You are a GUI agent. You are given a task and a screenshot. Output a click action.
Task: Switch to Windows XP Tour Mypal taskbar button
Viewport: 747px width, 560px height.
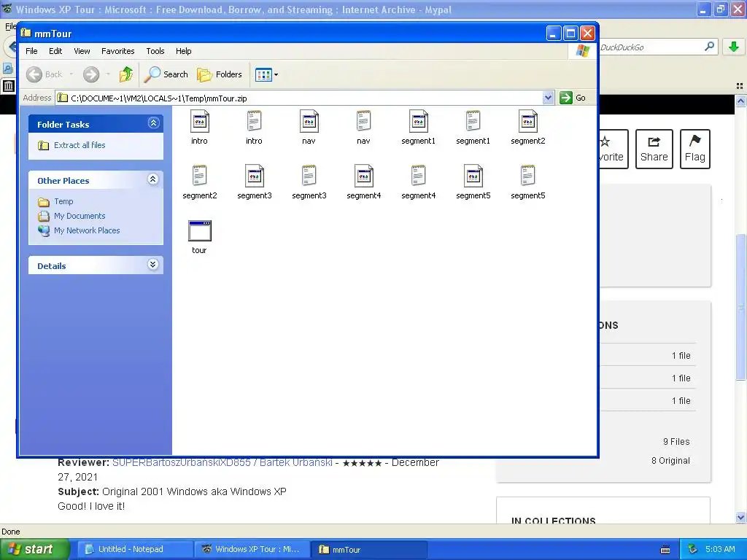point(252,549)
